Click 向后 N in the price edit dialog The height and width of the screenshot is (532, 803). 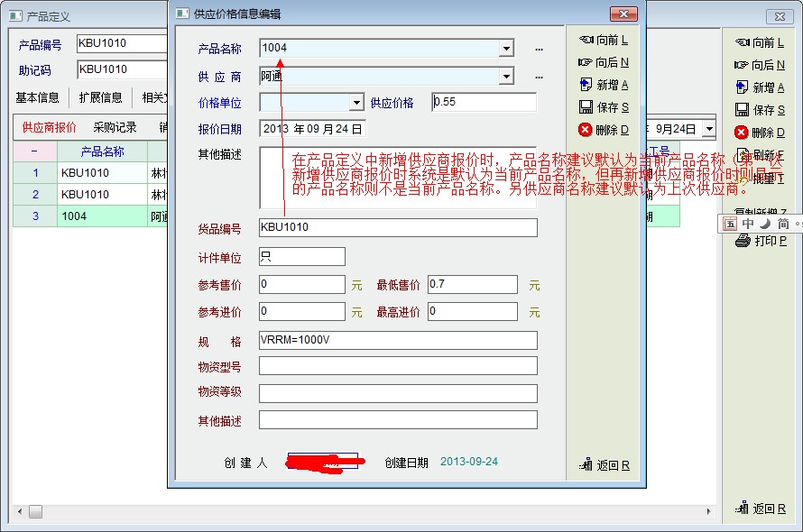[x=604, y=62]
